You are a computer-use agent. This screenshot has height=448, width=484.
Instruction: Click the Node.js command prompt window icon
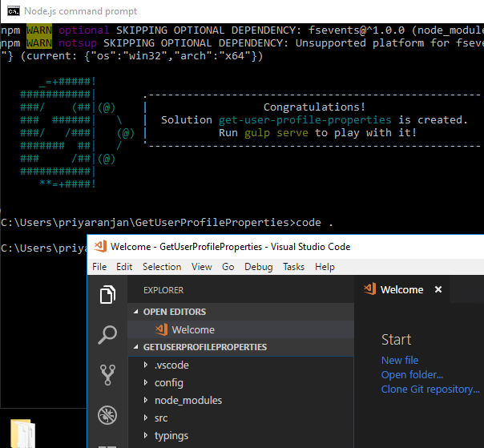pos(14,11)
